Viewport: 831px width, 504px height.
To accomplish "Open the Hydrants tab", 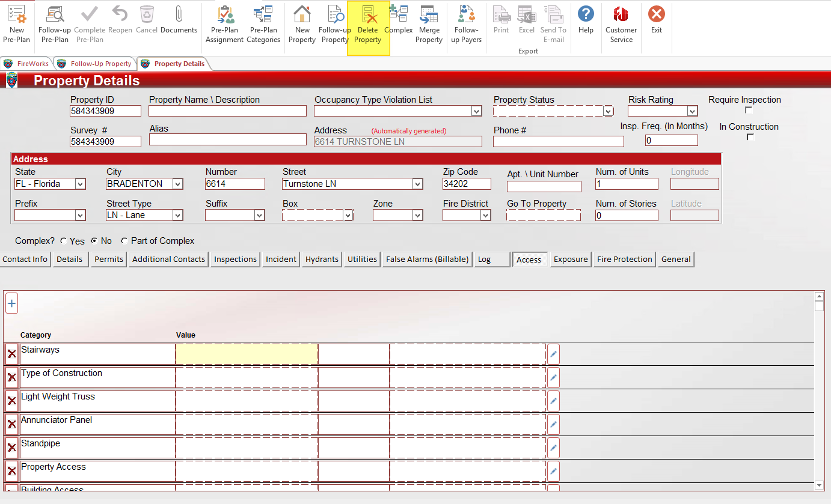I will pos(322,260).
